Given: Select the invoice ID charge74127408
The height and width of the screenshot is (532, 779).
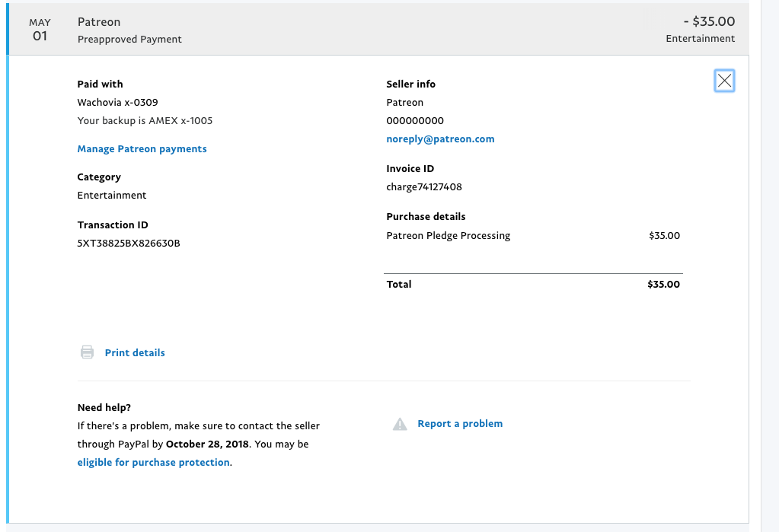Looking at the screenshot, I should (424, 187).
